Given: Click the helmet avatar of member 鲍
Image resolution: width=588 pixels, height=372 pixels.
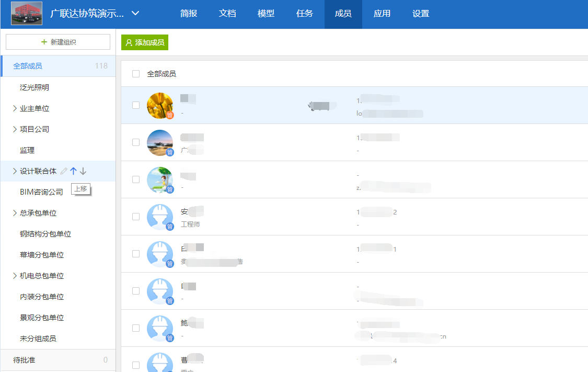Looking at the screenshot, I should point(160,328).
